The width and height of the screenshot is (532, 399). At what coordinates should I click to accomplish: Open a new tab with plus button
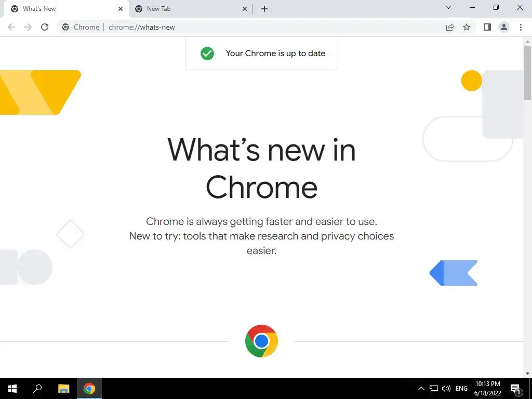tap(264, 9)
